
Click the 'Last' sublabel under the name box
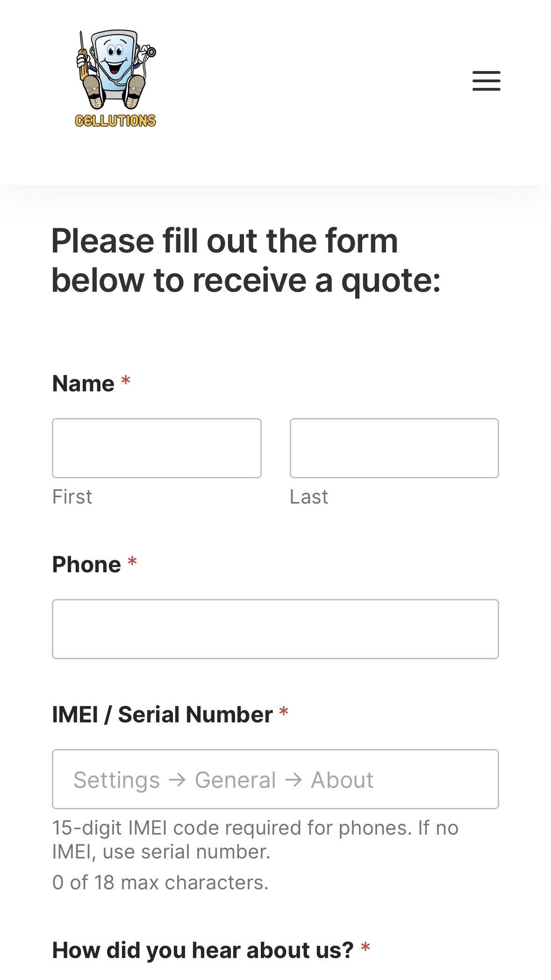pos(309,497)
